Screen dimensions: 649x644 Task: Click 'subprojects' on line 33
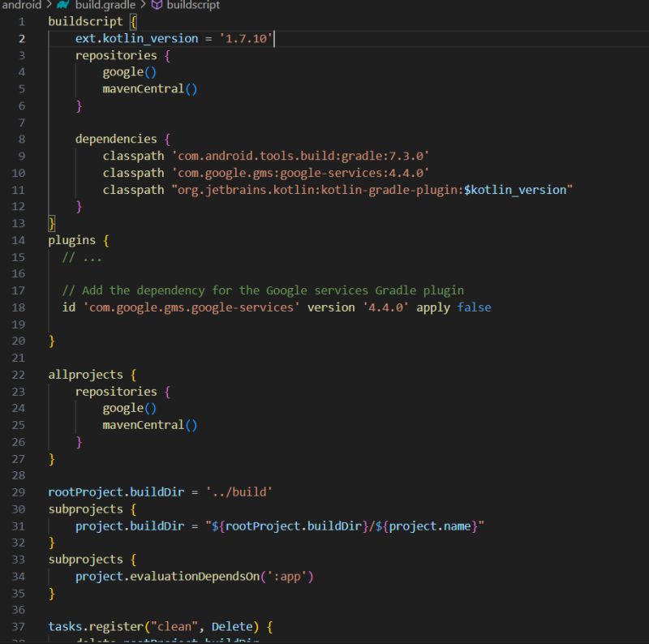85,560
